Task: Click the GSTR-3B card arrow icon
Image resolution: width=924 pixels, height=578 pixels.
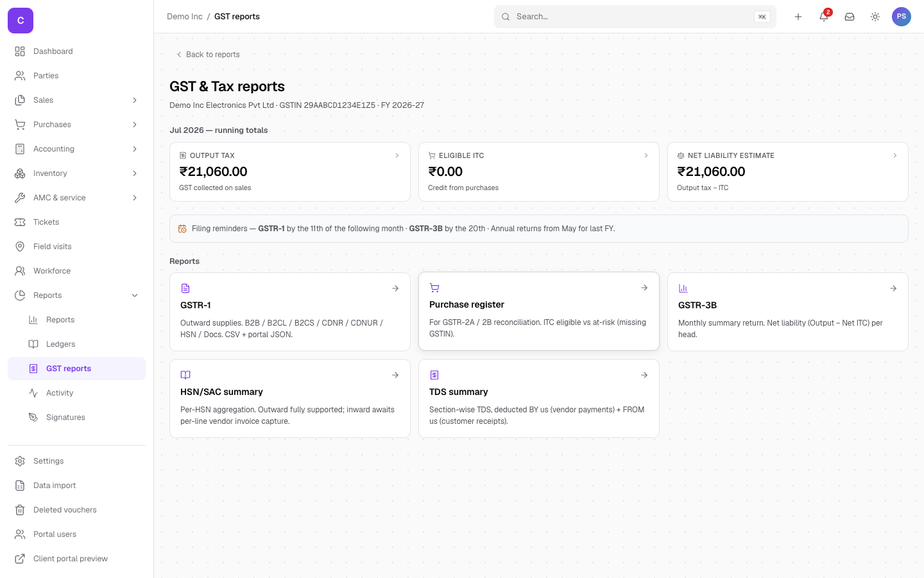Action: [x=893, y=288]
